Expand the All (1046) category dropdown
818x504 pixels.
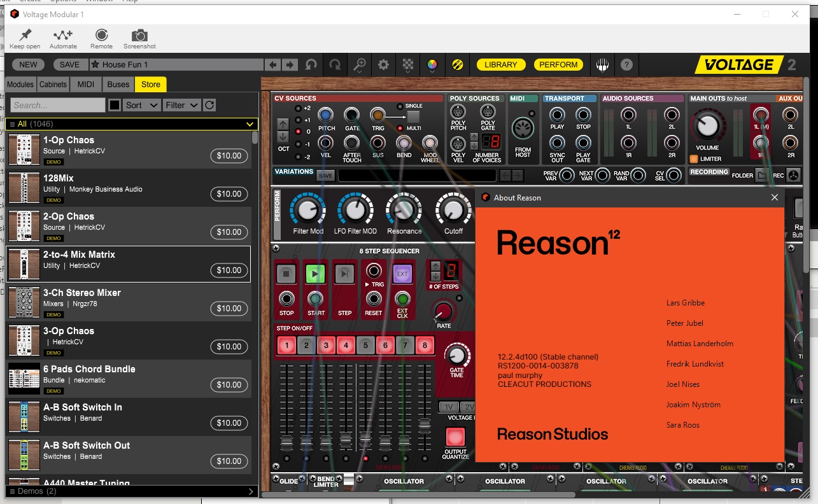132,124
